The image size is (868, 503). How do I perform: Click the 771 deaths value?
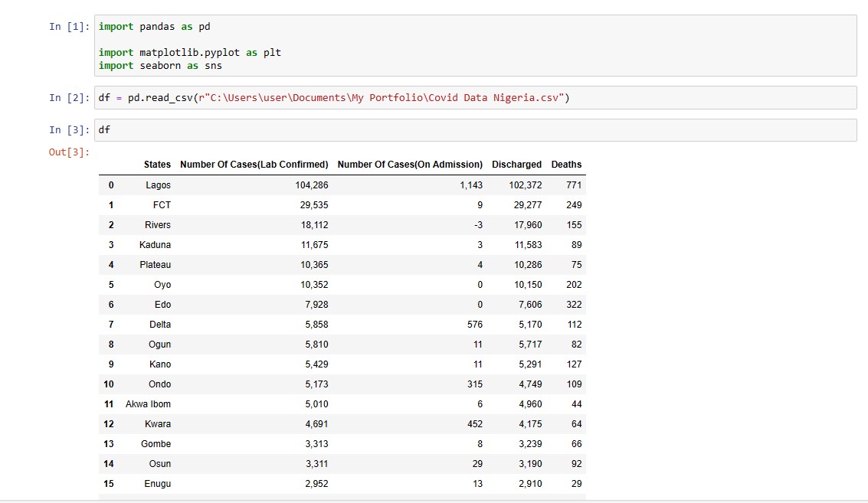click(574, 185)
